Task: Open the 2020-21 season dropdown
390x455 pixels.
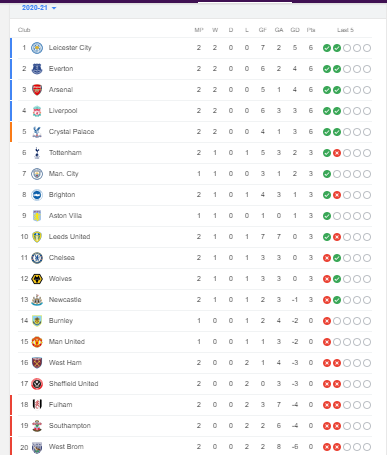Action: 39,7
